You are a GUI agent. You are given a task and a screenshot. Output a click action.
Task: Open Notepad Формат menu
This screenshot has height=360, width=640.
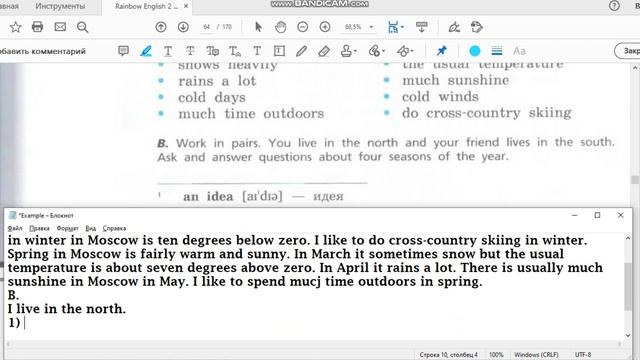coord(68,228)
